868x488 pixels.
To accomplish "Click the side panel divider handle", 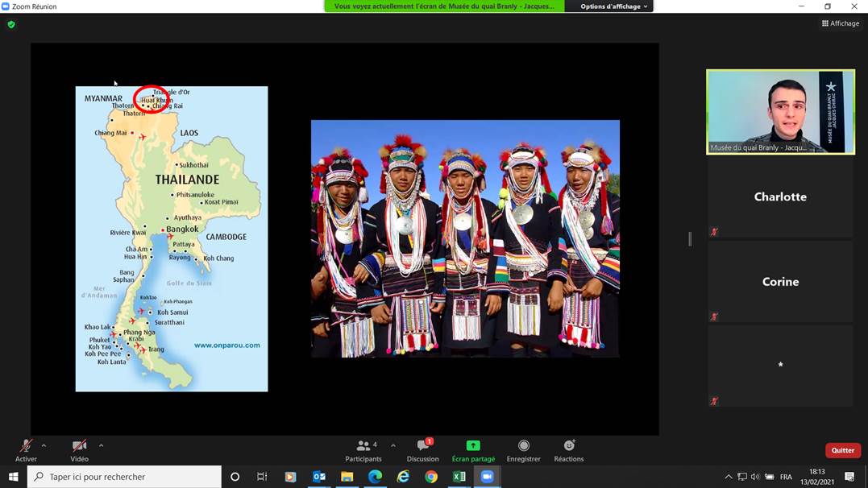I will click(x=690, y=239).
